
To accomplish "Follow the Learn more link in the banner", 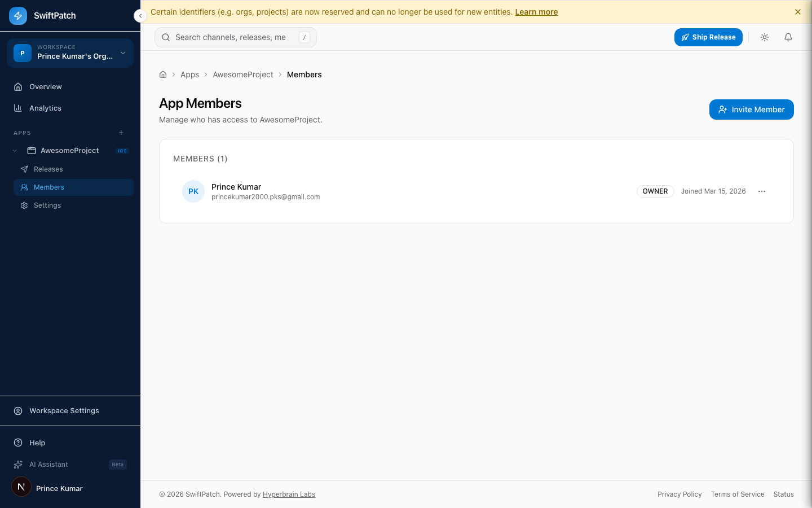I will (x=536, y=12).
